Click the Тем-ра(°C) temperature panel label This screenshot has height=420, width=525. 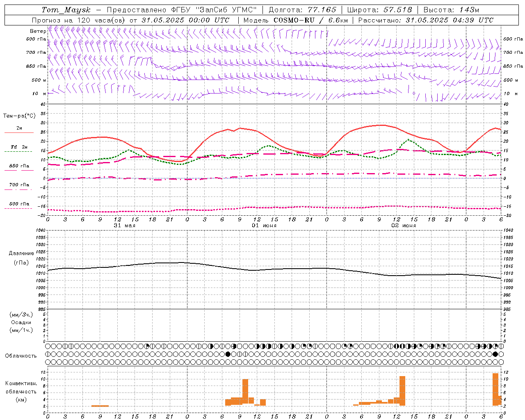point(19,116)
